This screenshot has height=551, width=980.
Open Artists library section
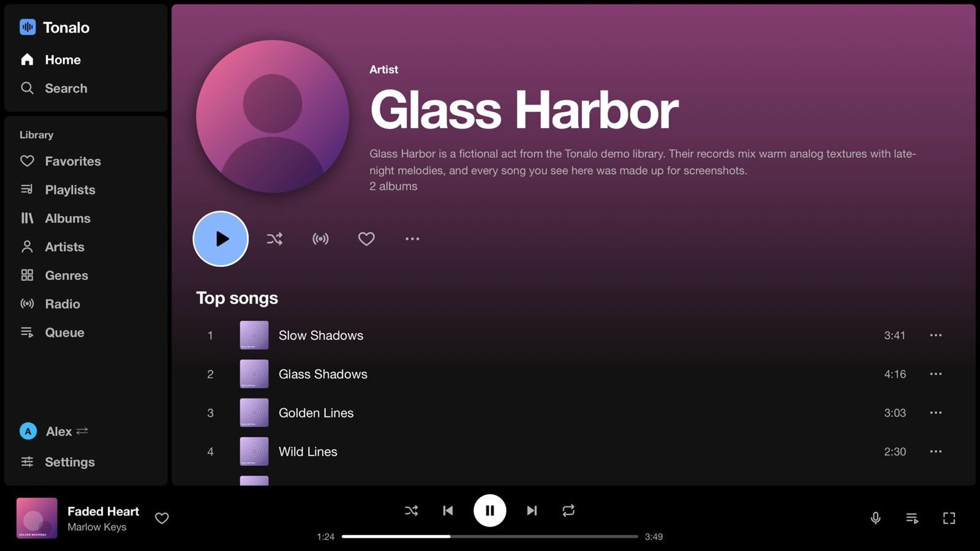[86, 247]
